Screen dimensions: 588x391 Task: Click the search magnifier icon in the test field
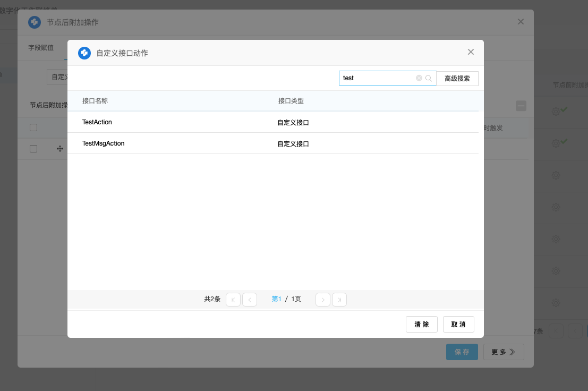coord(428,78)
